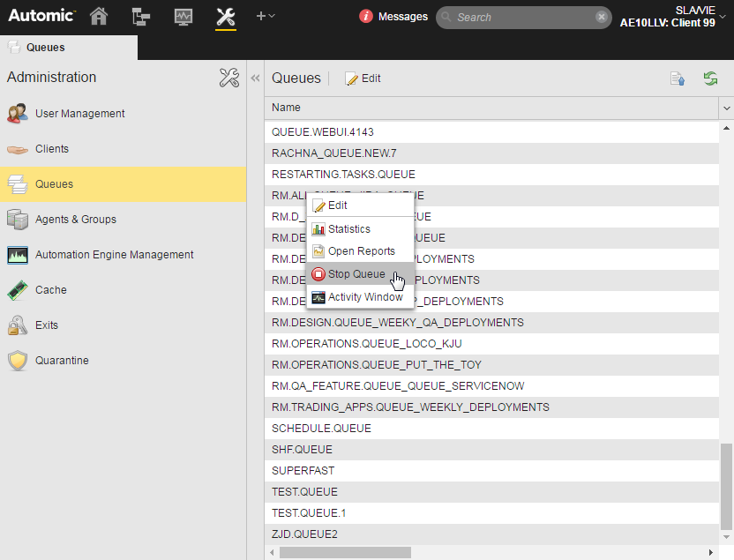Select Statistics in the context menu

point(348,229)
